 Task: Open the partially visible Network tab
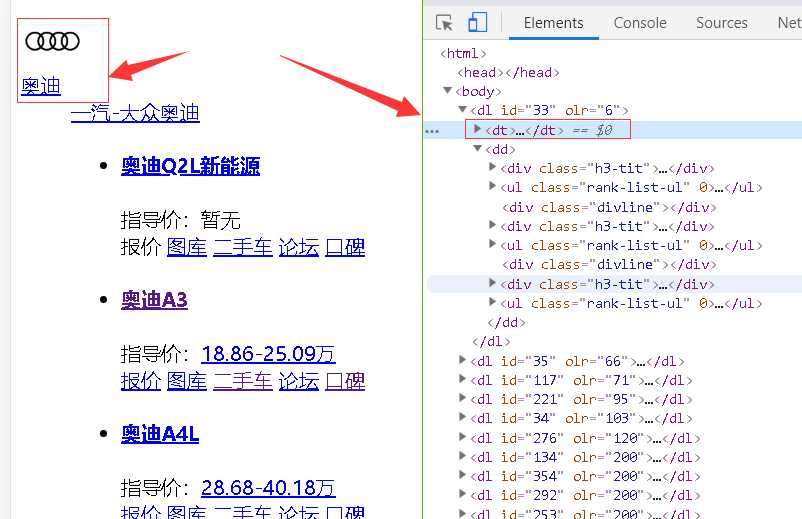tap(789, 23)
